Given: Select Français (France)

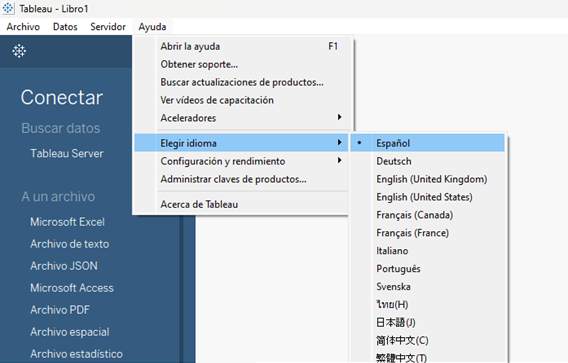Looking at the screenshot, I should click(x=427, y=233).
